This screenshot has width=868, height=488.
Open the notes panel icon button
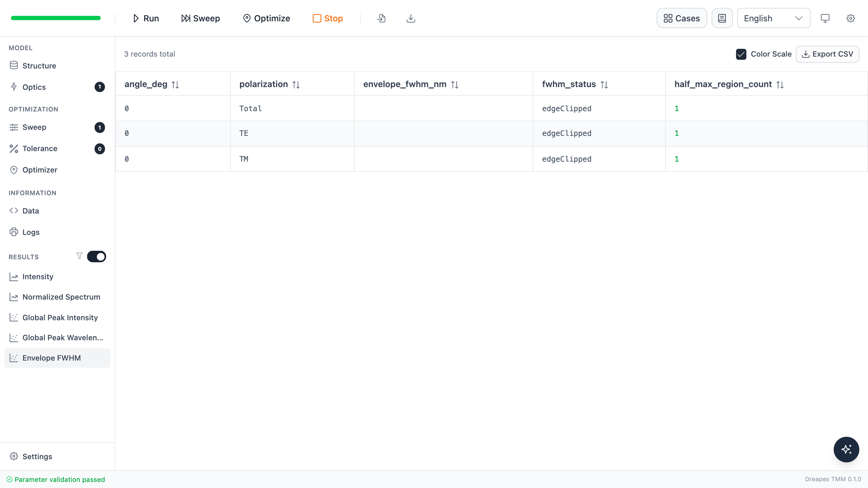click(722, 18)
